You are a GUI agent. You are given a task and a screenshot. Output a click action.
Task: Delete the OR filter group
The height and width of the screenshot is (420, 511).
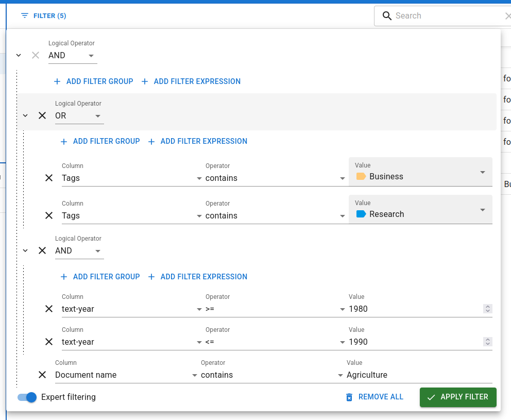(x=42, y=116)
